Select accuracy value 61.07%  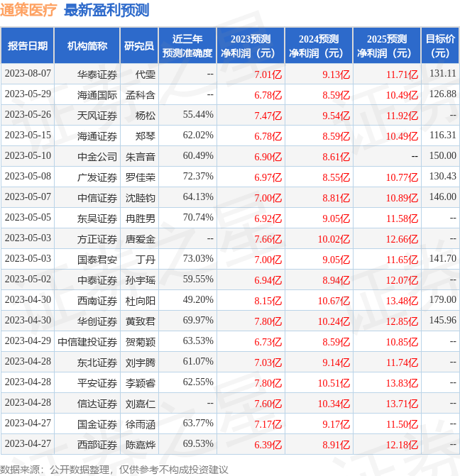pyautogui.click(x=198, y=362)
